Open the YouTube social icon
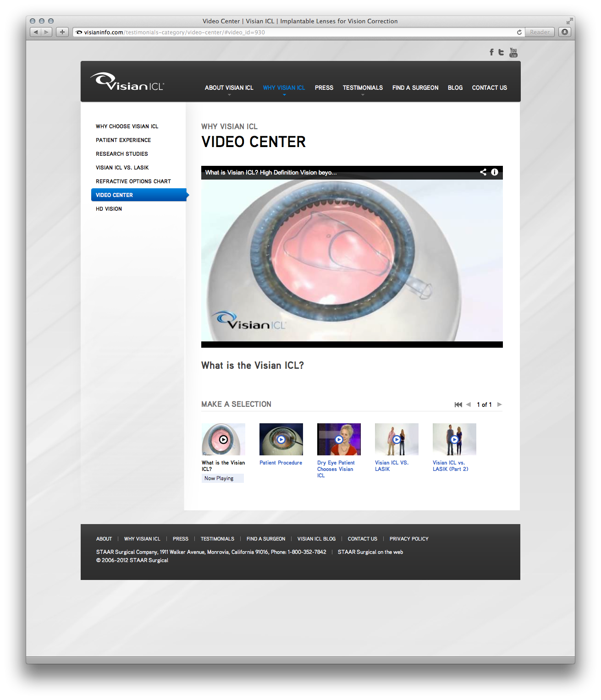The height and width of the screenshot is (700, 601). (513, 52)
